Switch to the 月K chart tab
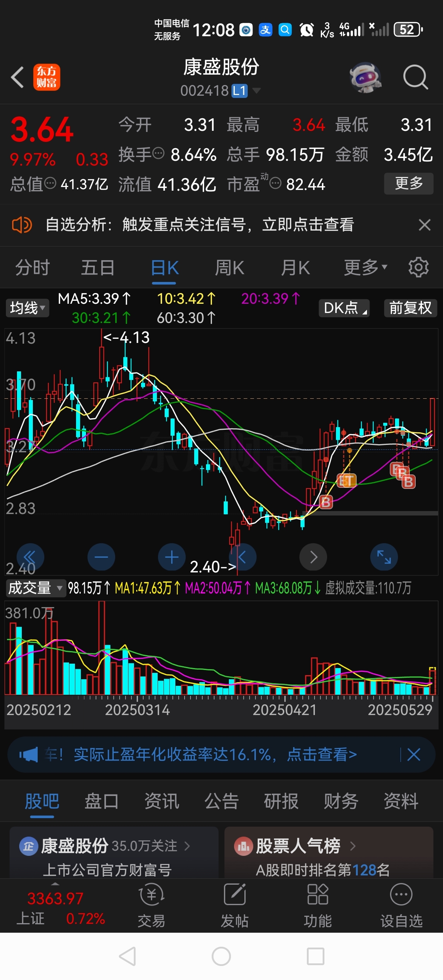This screenshot has width=443, height=980. (x=296, y=268)
